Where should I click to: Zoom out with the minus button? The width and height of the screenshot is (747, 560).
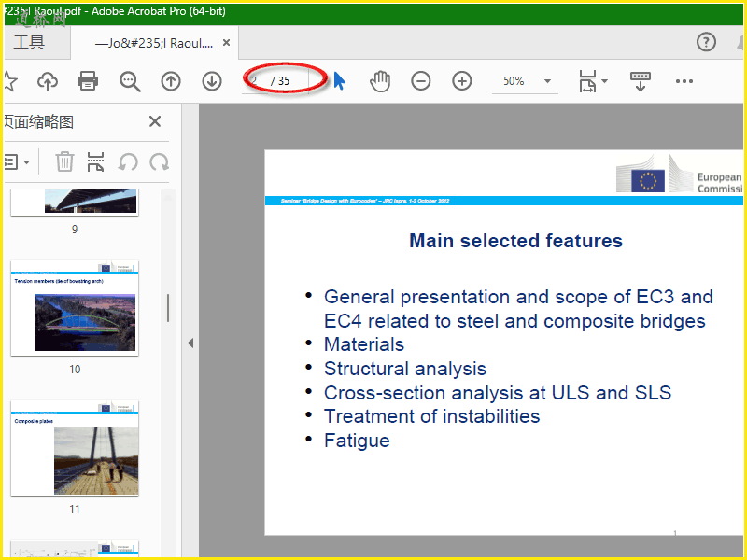click(x=421, y=81)
